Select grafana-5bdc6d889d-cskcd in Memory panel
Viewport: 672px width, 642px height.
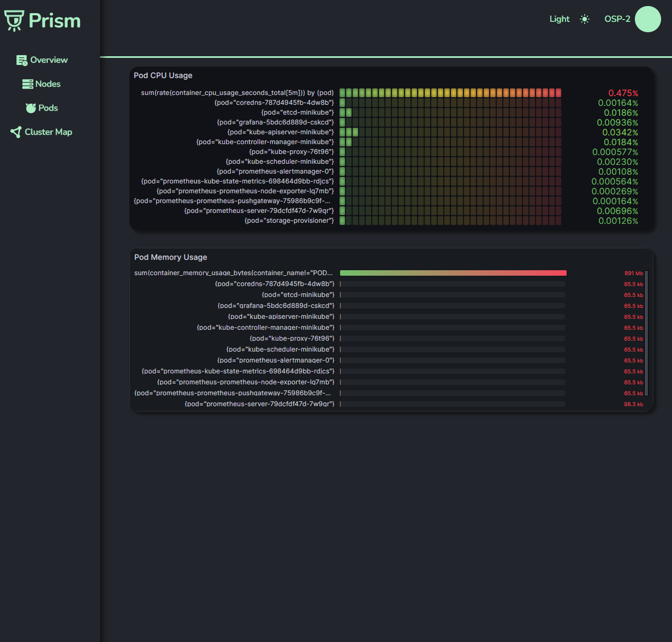click(x=276, y=306)
